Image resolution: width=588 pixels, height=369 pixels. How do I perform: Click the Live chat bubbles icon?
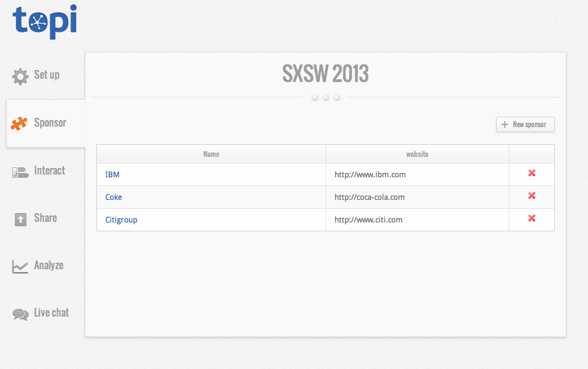click(x=20, y=314)
